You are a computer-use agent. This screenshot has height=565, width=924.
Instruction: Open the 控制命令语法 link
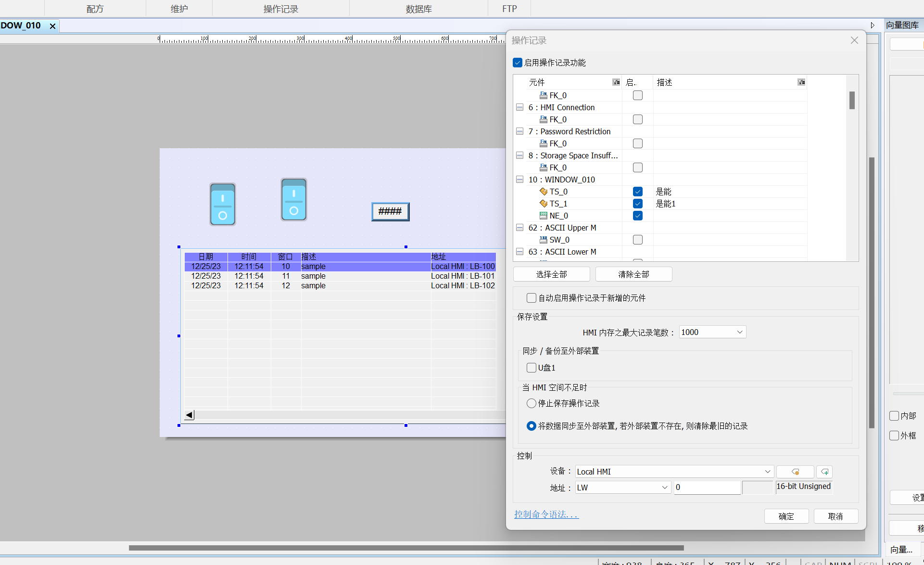pos(546,514)
